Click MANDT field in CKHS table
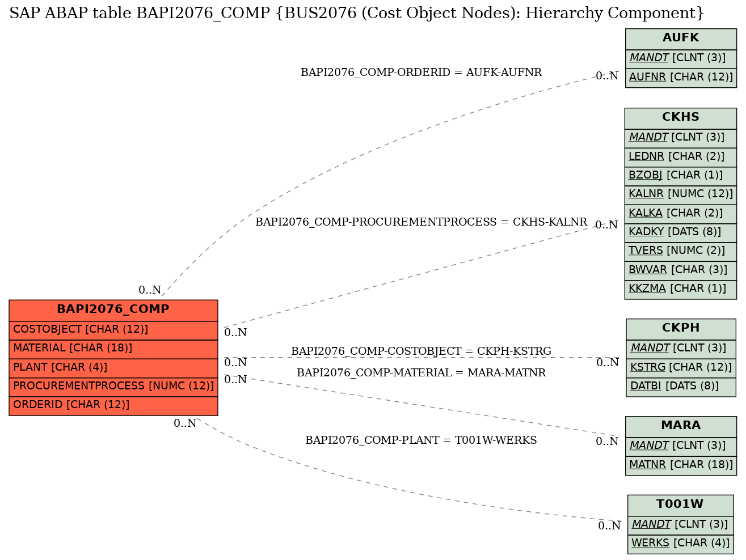Image resolution: width=746 pixels, height=560 pixels. pos(681,138)
